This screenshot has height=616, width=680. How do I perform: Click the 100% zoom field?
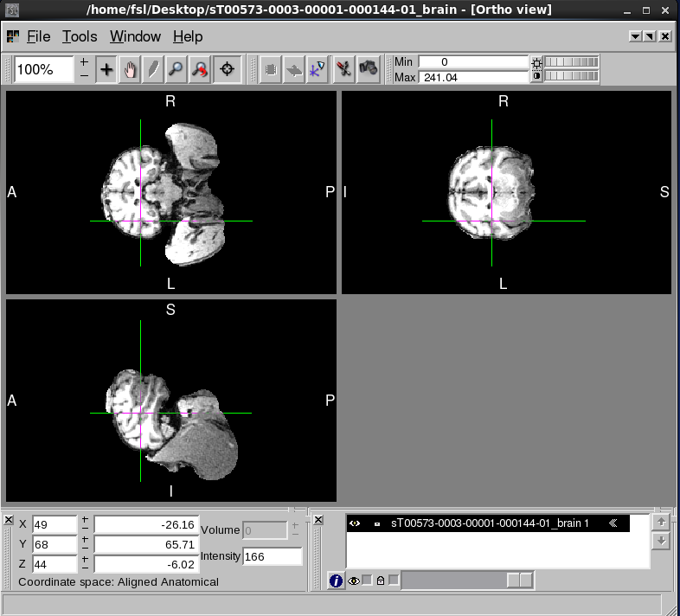point(44,69)
